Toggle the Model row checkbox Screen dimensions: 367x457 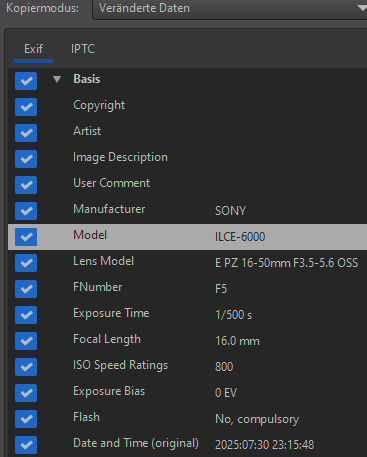26,237
